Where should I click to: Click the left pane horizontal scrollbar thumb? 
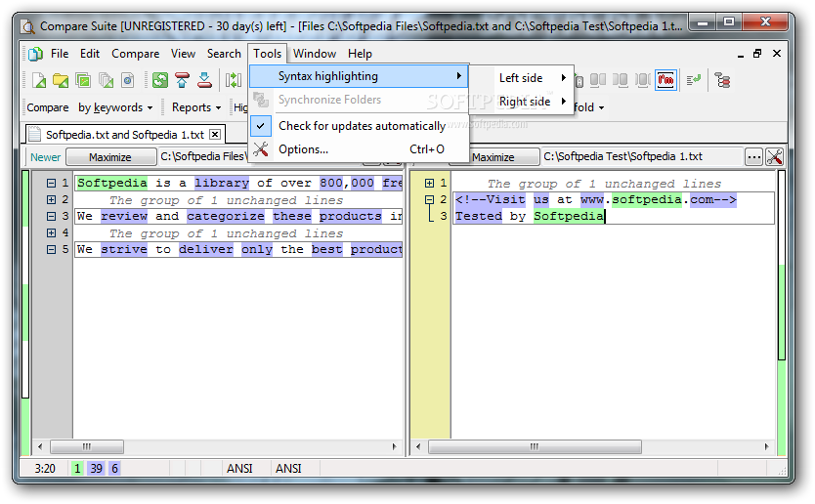coord(87,446)
